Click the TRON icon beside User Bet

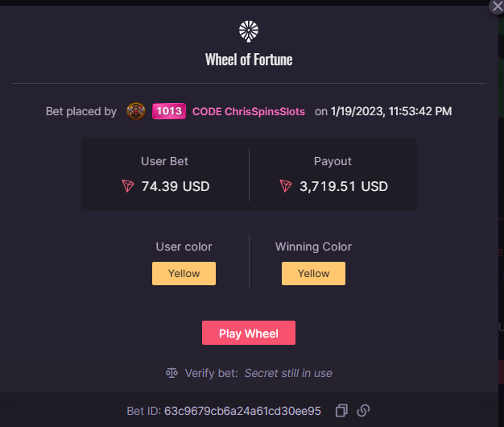pos(127,186)
